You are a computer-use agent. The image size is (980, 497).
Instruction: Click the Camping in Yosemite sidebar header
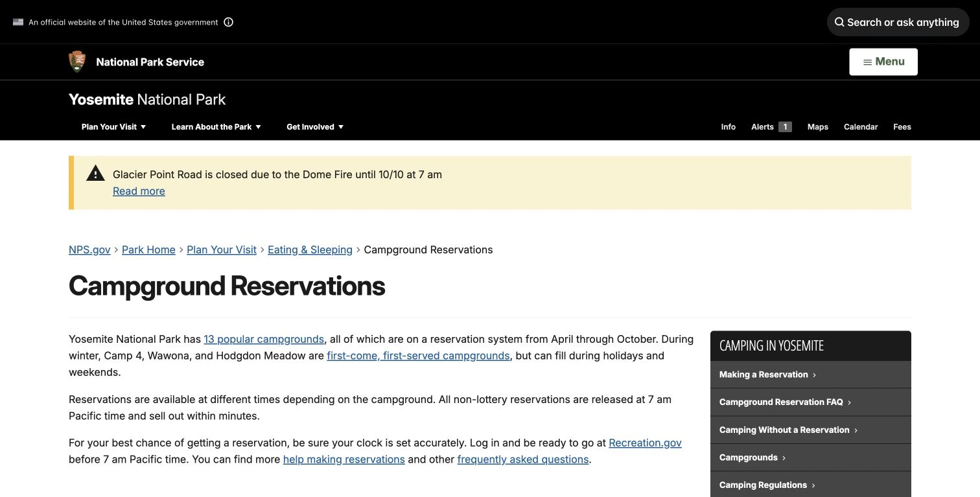tap(811, 346)
